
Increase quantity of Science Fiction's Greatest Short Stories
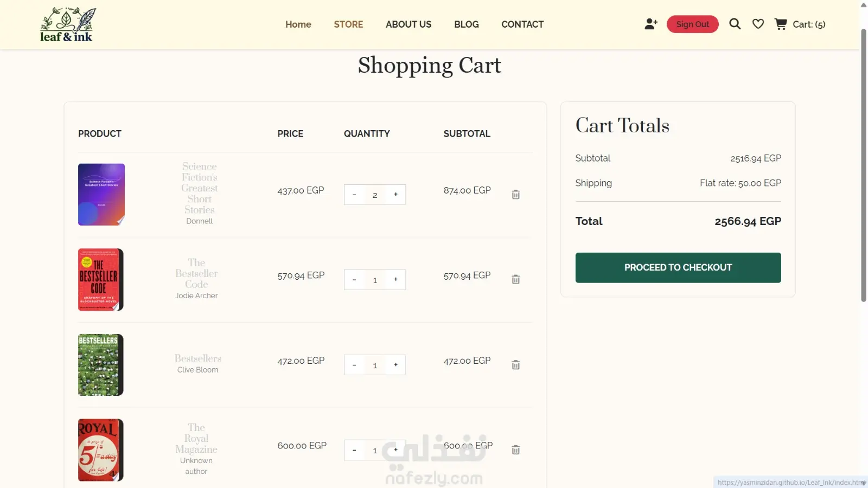(x=395, y=195)
